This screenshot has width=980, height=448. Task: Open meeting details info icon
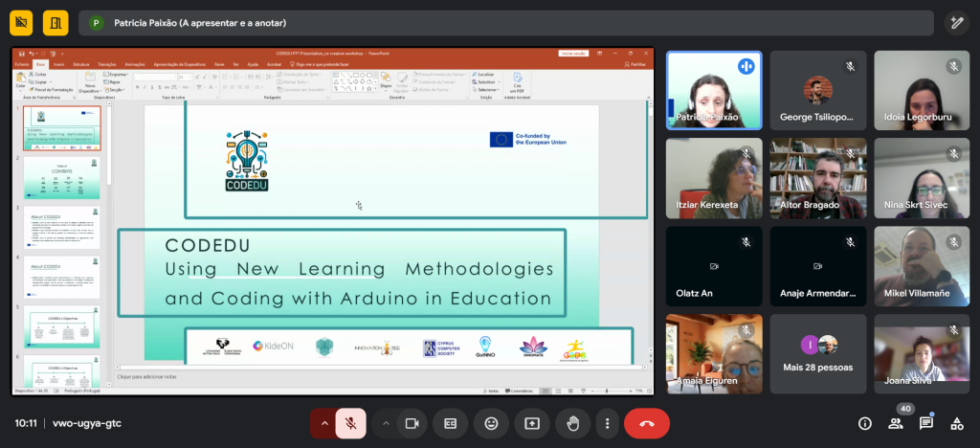coord(865,423)
